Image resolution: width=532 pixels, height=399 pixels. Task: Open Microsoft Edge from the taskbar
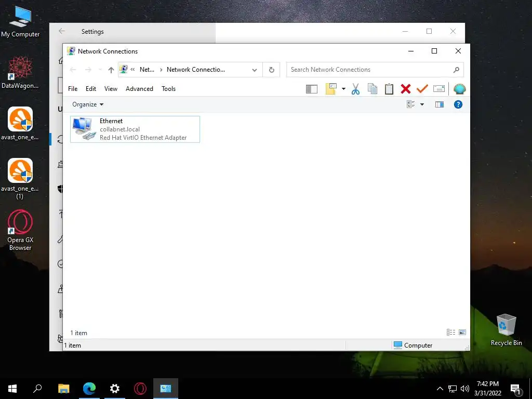89,389
